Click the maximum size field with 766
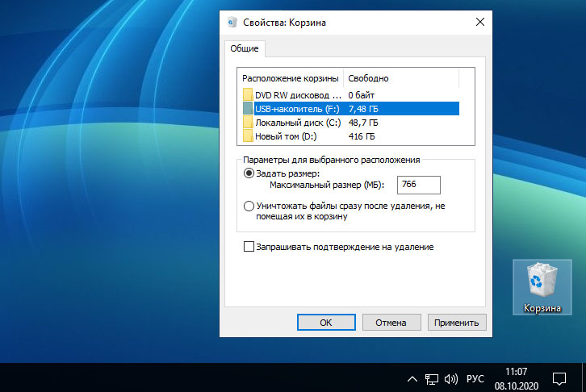The image size is (586, 392). point(419,185)
